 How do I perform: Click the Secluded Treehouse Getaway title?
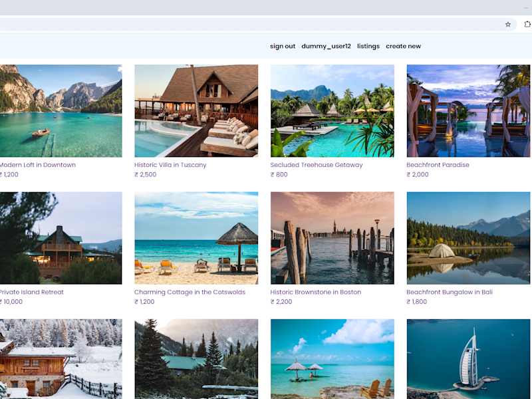[317, 165]
